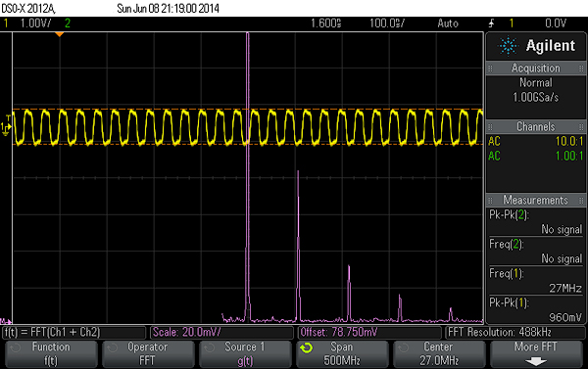The width and height of the screenshot is (588, 369).
Task: Click the DSO-X 2012A model label
Action: 28,8
